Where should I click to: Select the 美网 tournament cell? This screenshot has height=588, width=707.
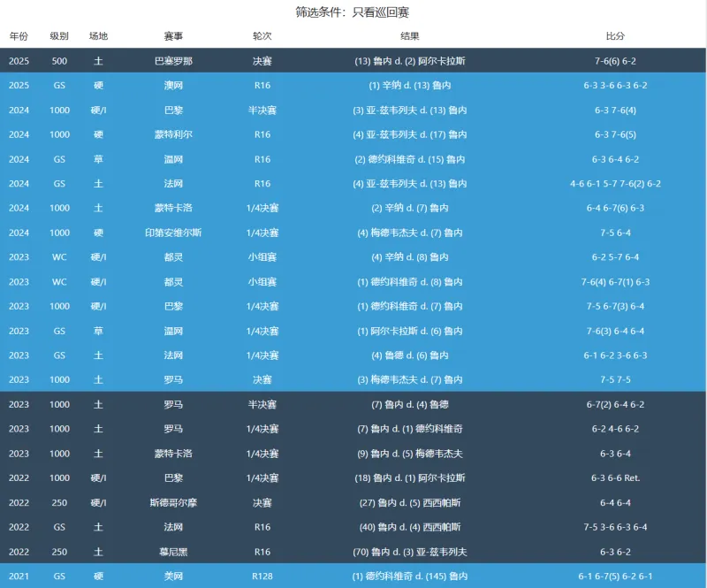(x=173, y=577)
